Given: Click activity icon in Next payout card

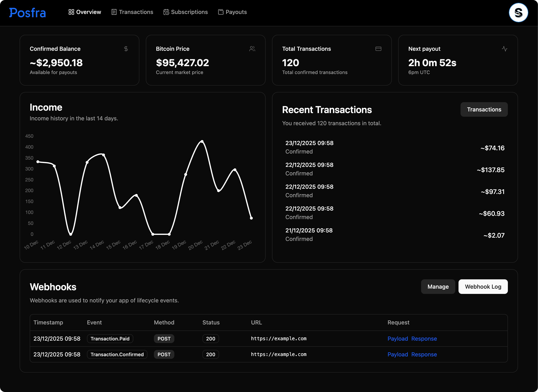Looking at the screenshot, I should (x=505, y=49).
